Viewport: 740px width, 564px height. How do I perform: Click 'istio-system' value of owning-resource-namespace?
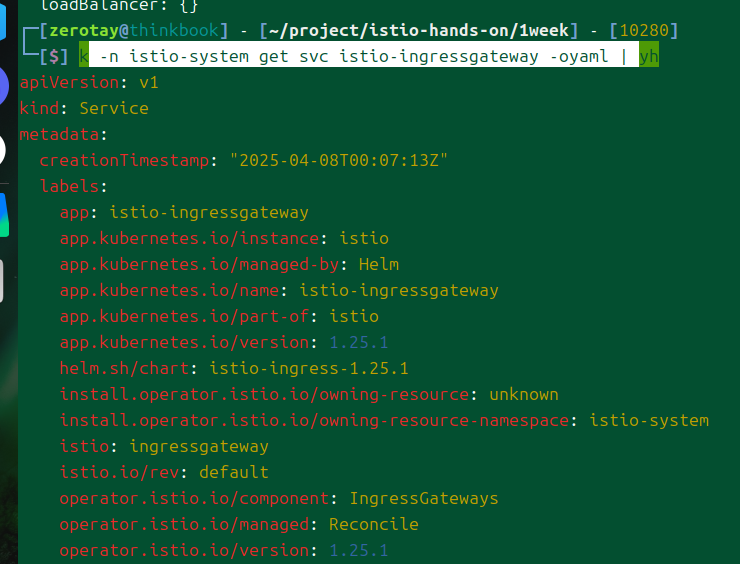coord(649,420)
